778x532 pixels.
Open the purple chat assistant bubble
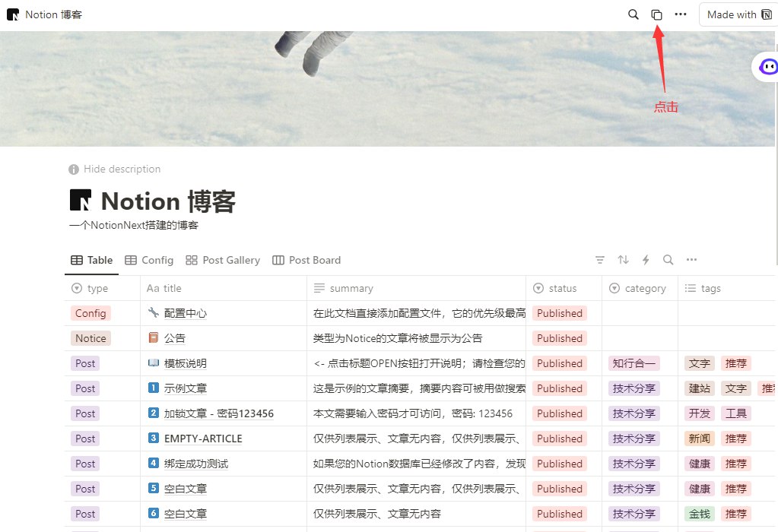(768, 66)
